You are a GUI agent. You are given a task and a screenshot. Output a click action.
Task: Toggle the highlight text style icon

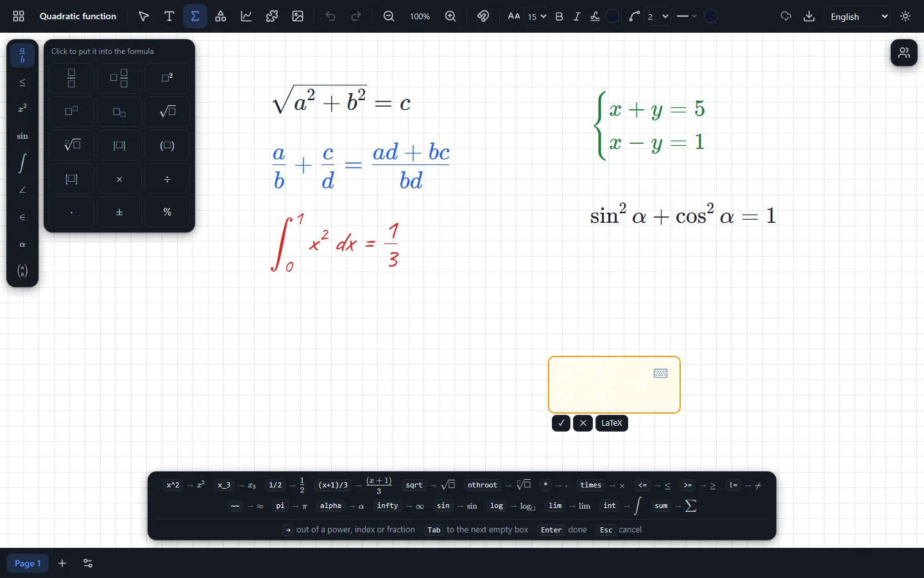pyautogui.click(x=595, y=16)
